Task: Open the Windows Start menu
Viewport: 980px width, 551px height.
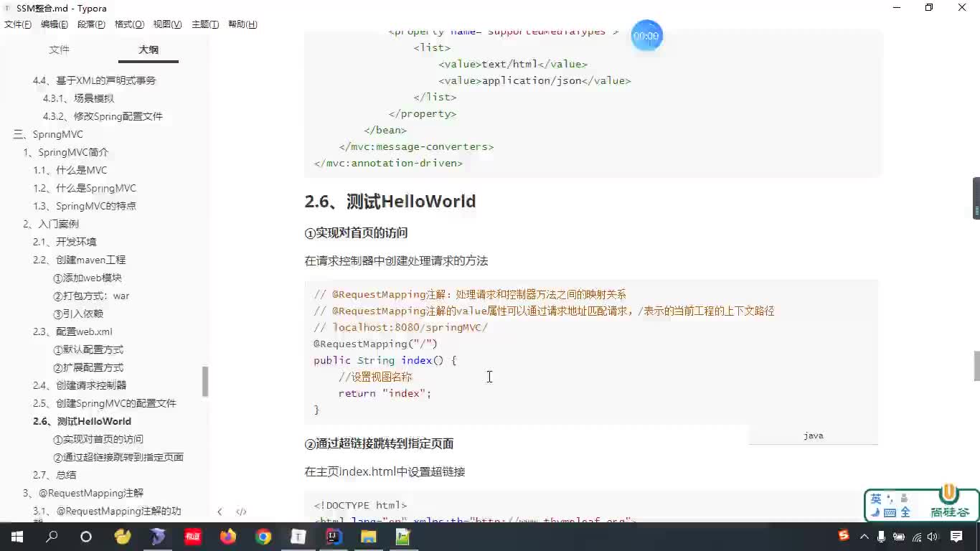Action: 17,537
